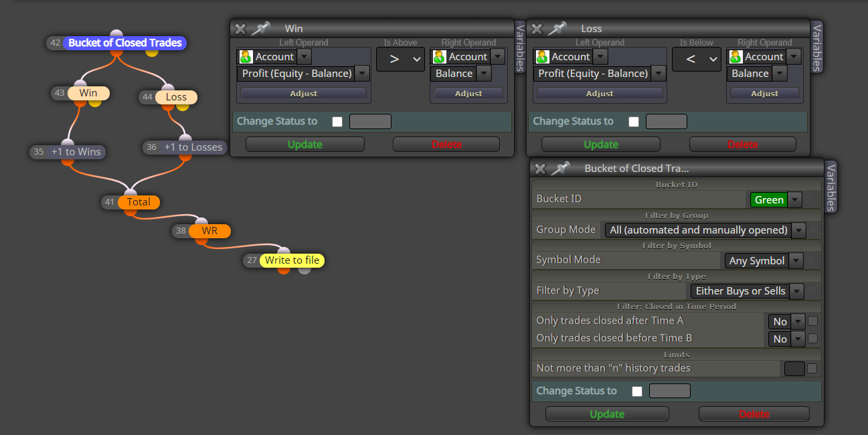Click node number badge 41

coord(110,202)
